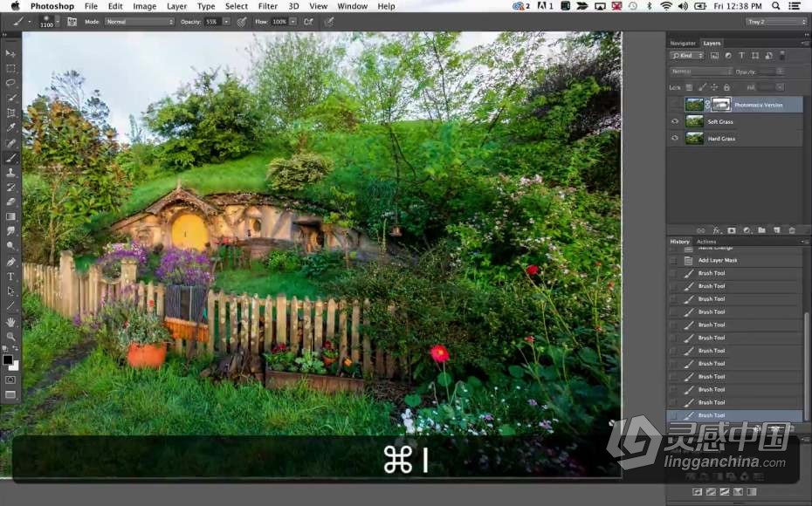Toggle lock all for layer
The height and width of the screenshot is (506, 812).
(726, 87)
